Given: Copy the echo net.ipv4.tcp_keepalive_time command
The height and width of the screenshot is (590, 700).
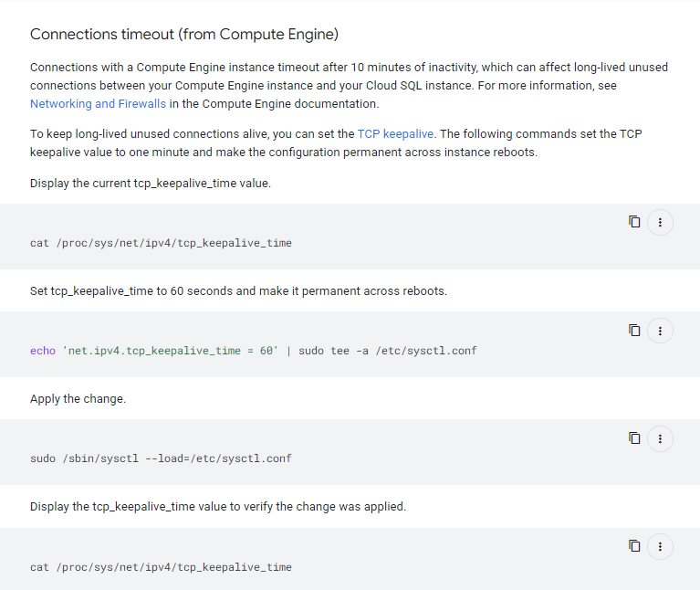Looking at the screenshot, I should coord(634,330).
